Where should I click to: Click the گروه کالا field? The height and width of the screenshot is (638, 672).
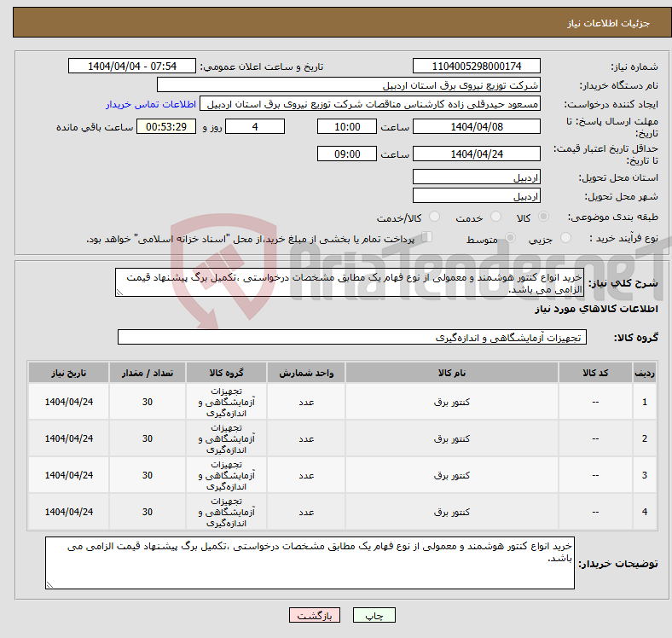[352, 337]
